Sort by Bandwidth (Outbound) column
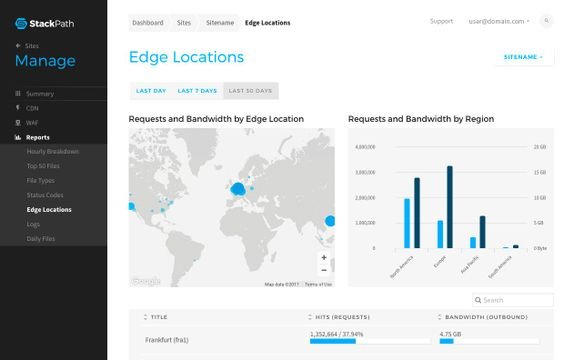The height and width of the screenshot is (360, 574). coord(482,317)
